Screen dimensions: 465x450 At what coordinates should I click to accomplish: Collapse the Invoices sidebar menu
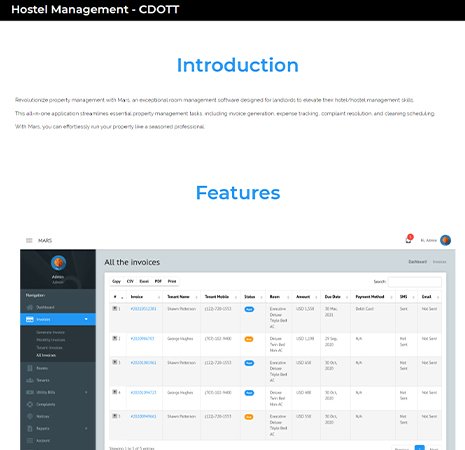[x=58, y=319]
